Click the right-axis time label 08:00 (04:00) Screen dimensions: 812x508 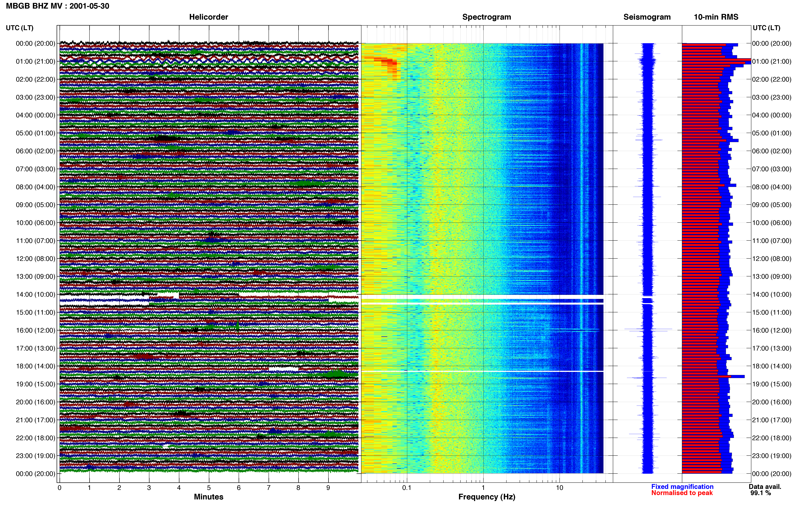(x=772, y=187)
